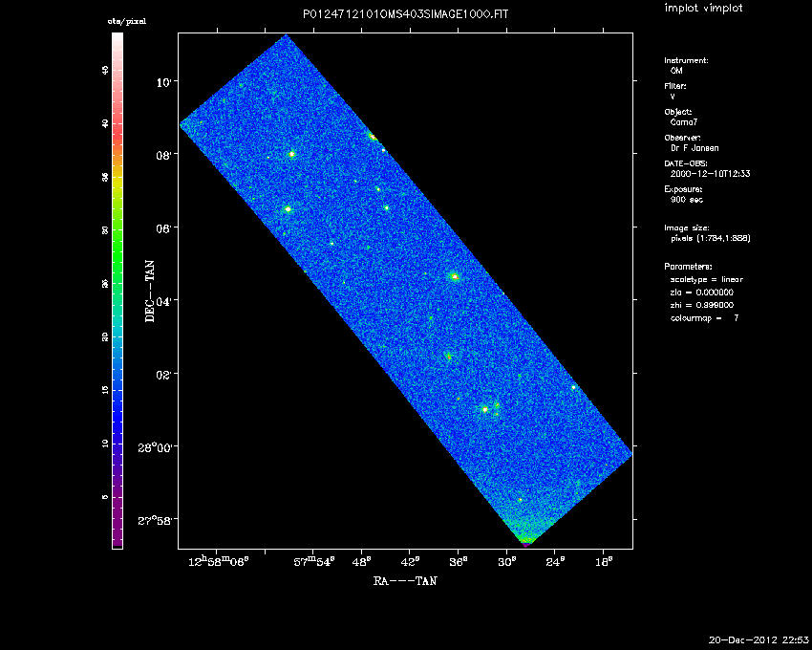Click the star near the image's upper-right edge

[373, 137]
